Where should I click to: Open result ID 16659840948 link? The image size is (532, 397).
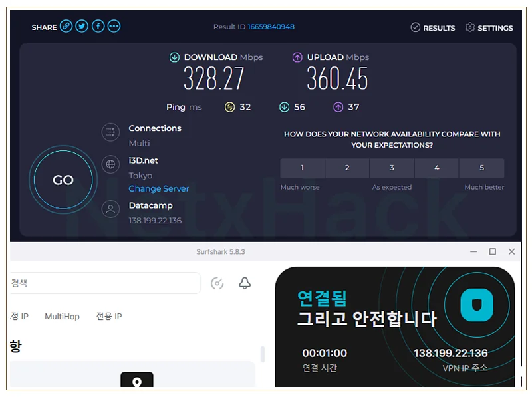[271, 27]
